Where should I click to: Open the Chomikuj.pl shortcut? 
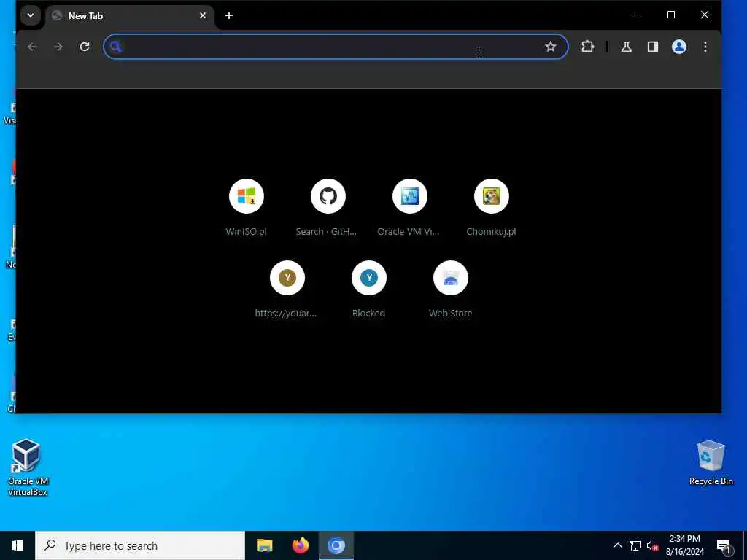pyautogui.click(x=491, y=208)
